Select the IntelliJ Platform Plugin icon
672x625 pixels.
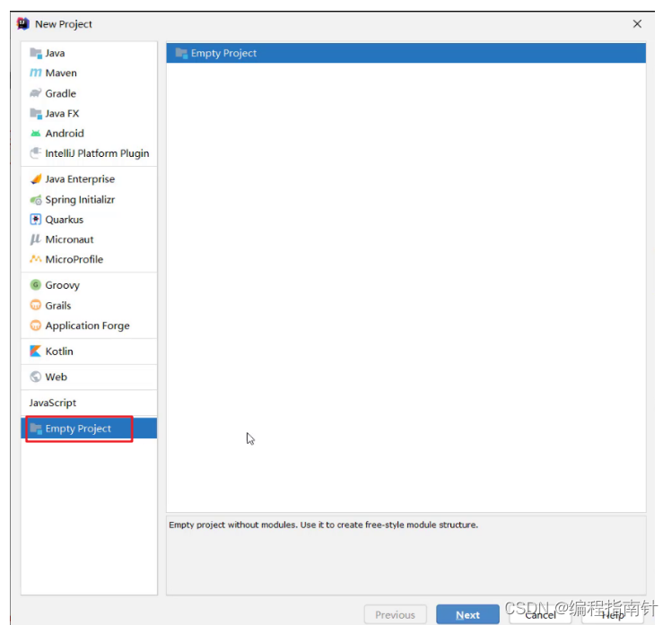(36, 153)
